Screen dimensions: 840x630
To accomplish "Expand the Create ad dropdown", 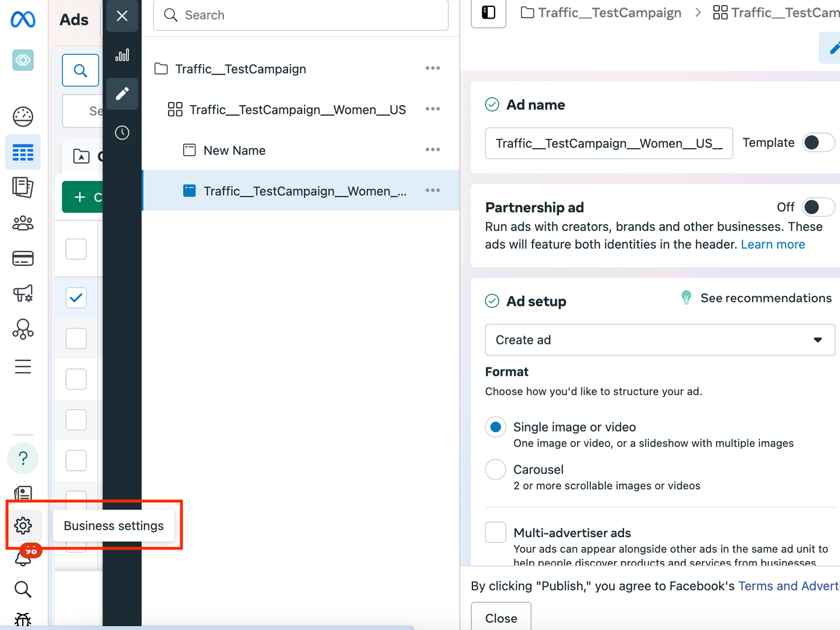I will [x=659, y=340].
